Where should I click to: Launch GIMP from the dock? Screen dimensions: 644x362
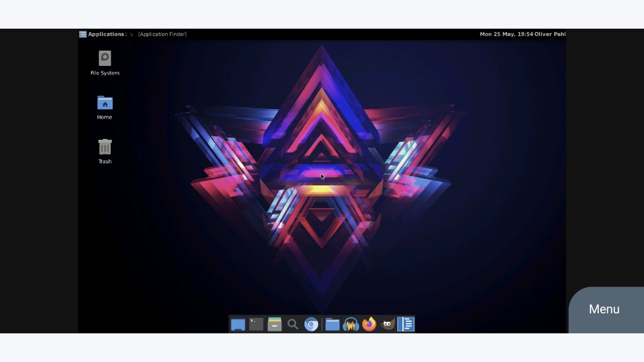coord(387,325)
